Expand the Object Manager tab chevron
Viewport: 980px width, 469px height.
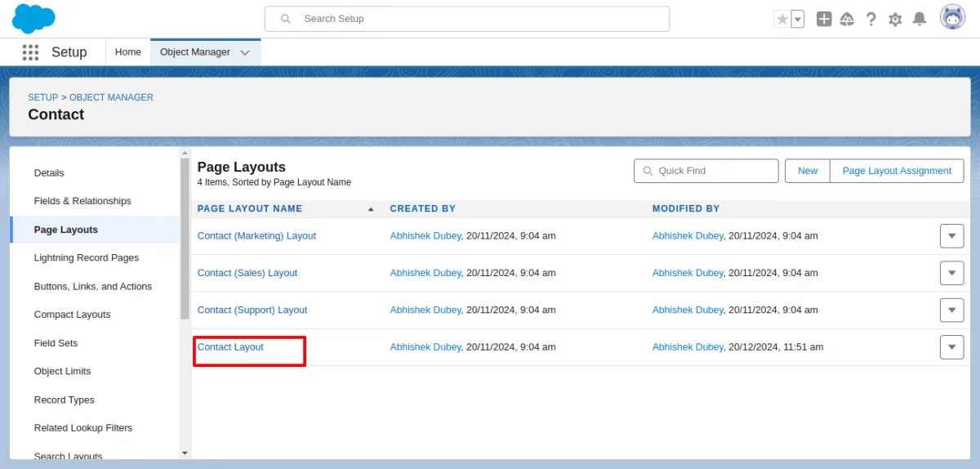[x=245, y=52]
